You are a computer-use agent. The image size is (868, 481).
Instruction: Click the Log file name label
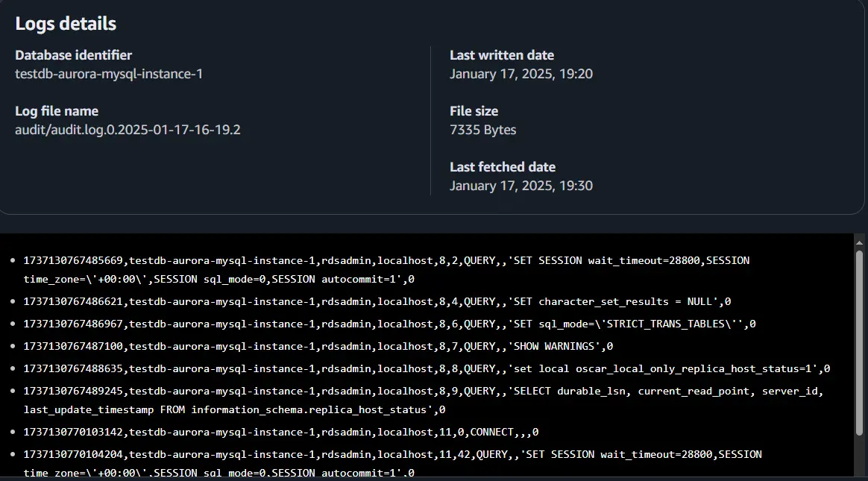coord(57,111)
